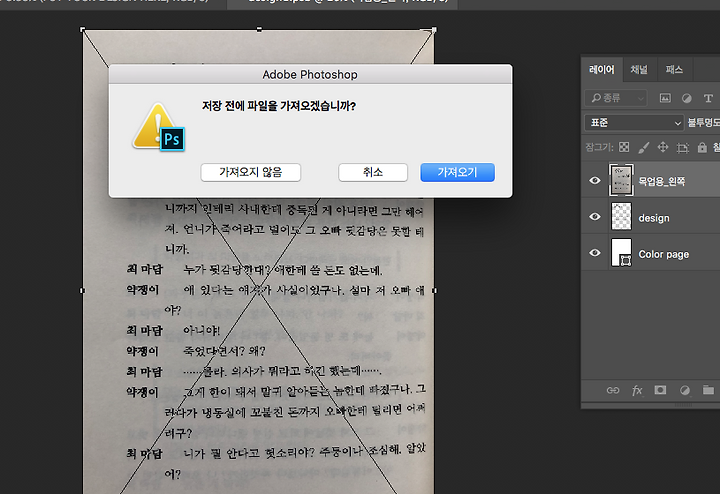This screenshot has width=720, height=494.
Task: Click the 가져오기 button in the dialog
Action: 457,172
